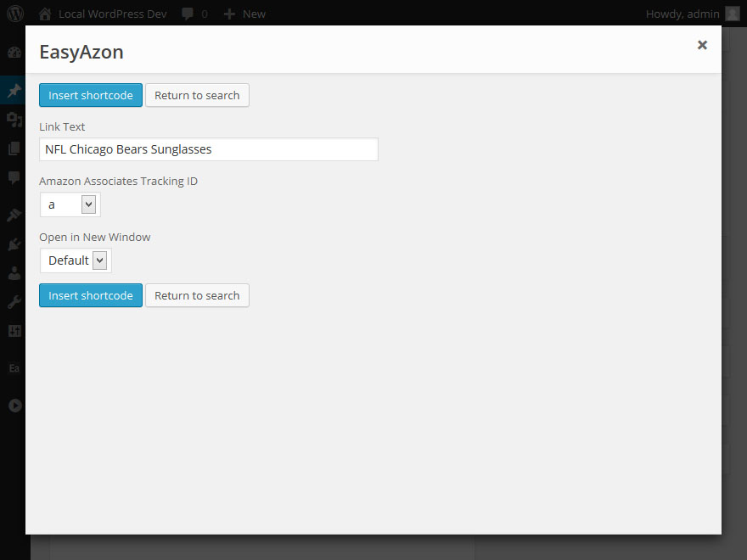747x560 pixels.
Task: Click Collapse menu arrow icon in sidebar
Action: pos(14,406)
